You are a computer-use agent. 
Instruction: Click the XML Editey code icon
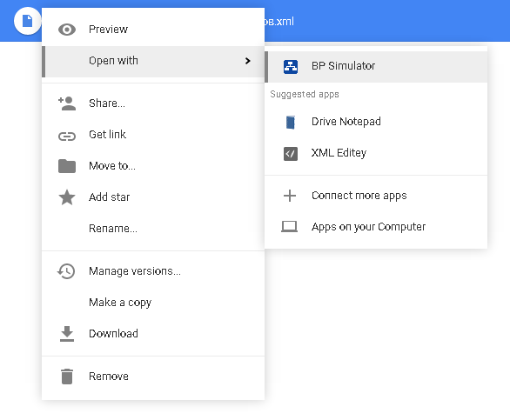coord(291,154)
